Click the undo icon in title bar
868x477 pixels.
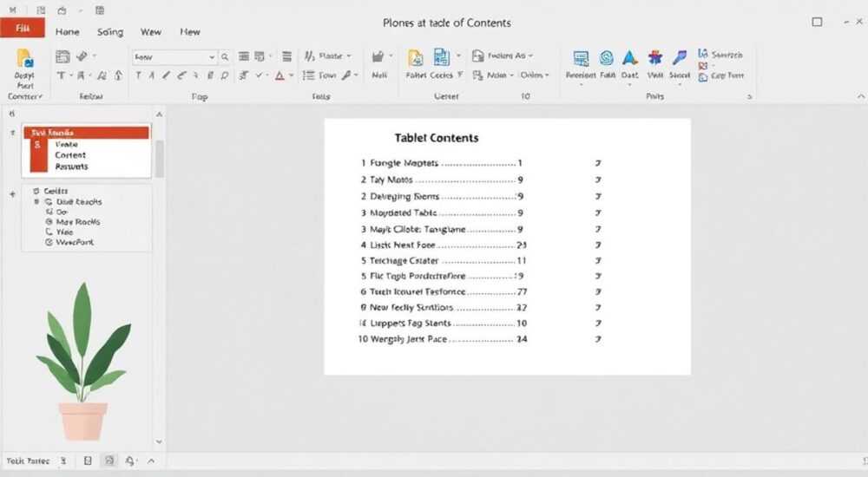point(62,10)
